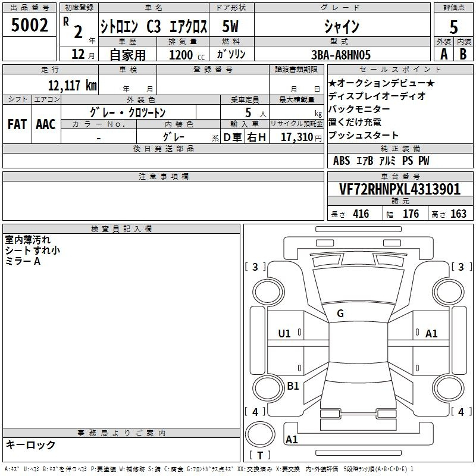This screenshot has width=476, height=476.
Task: Select the A1 mark on the rear bumper
Action: click(292, 439)
